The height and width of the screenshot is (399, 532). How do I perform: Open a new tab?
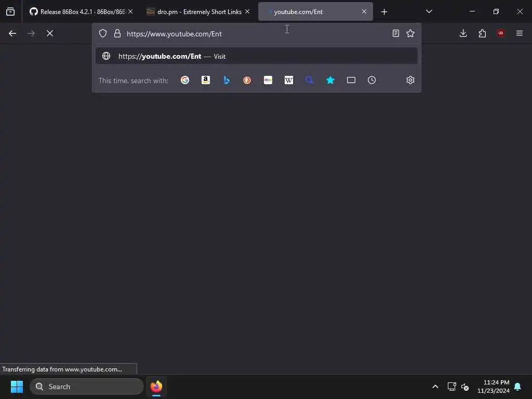(384, 12)
